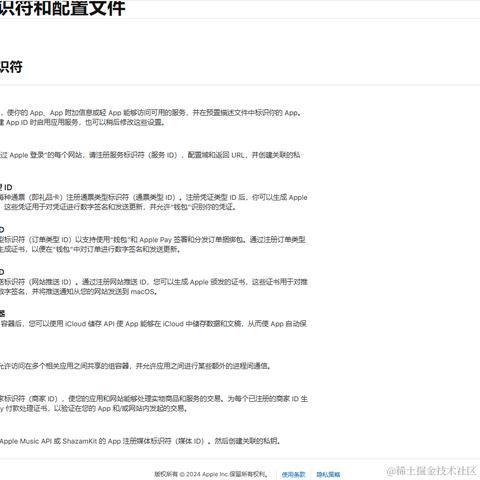Open the 使用条款 link in the footer

293,474
